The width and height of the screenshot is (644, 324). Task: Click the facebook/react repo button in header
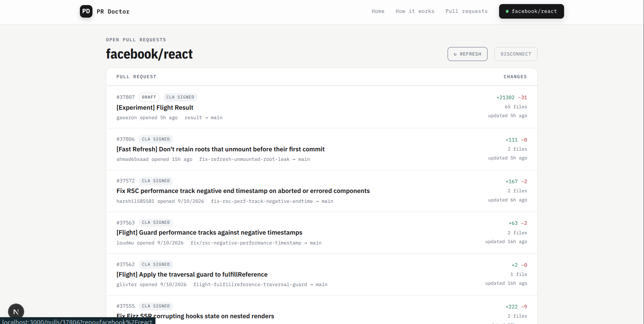click(531, 11)
